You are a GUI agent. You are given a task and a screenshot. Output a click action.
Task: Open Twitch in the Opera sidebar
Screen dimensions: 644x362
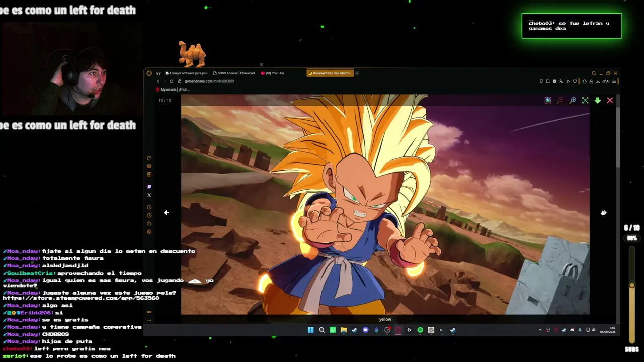[149, 187]
